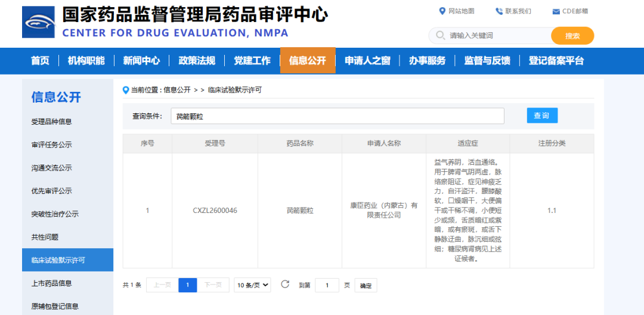Open the 10 条/页 page size dropdown

pos(252,285)
